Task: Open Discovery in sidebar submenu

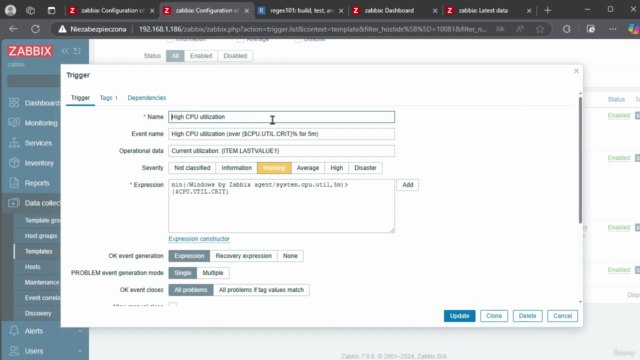Action: point(38,313)
